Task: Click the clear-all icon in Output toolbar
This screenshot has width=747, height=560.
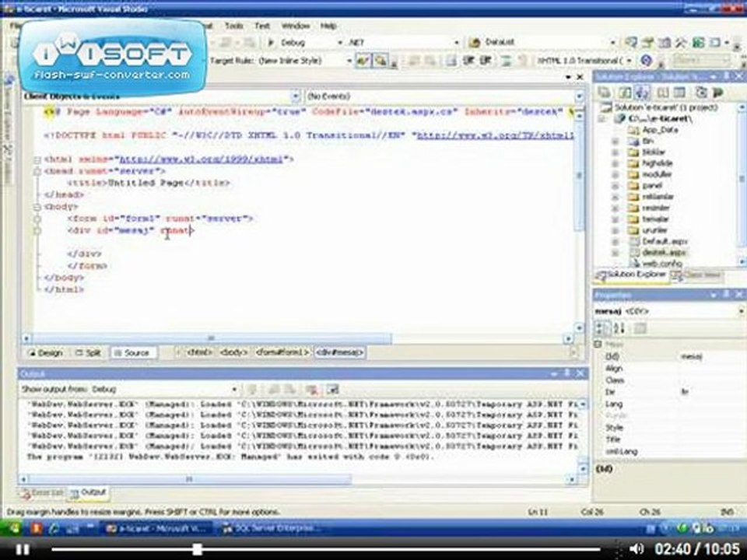Action: click(x=311, y=390)
